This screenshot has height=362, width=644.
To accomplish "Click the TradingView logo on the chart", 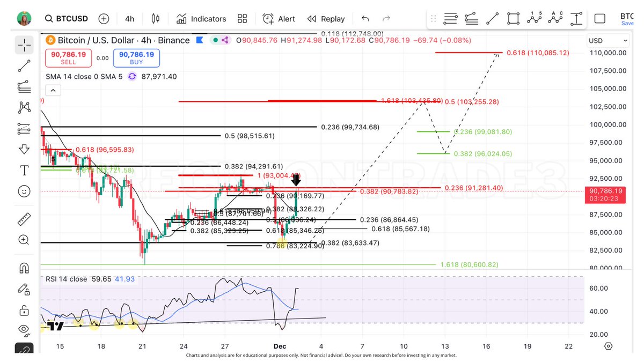I will (x=55, y=326).
